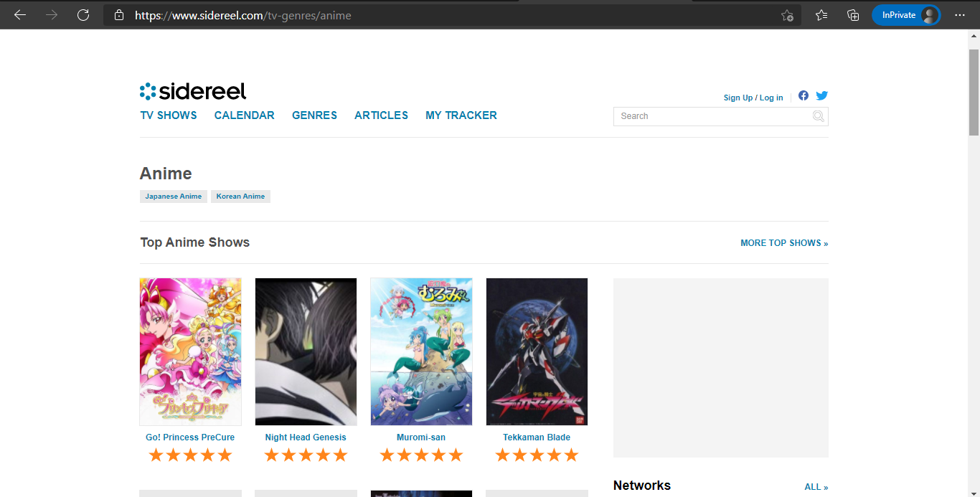Click the star rating under Tekkaman Blade
The image size is (980, 497).
pos(537,455)
